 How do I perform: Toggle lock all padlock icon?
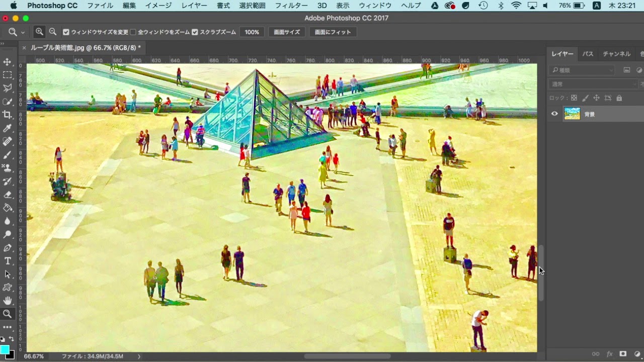pyautogui.click(x=619, y=98)
